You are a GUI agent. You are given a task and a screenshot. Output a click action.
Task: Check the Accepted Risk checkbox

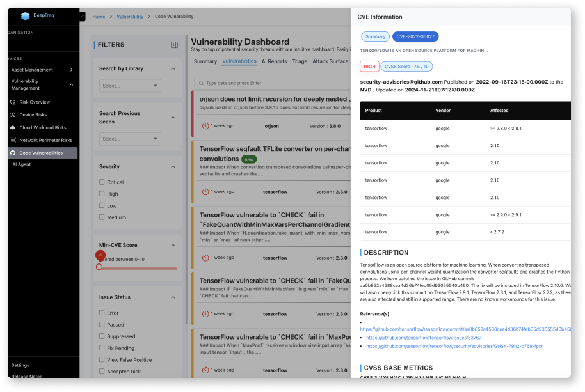coord(102,371)
